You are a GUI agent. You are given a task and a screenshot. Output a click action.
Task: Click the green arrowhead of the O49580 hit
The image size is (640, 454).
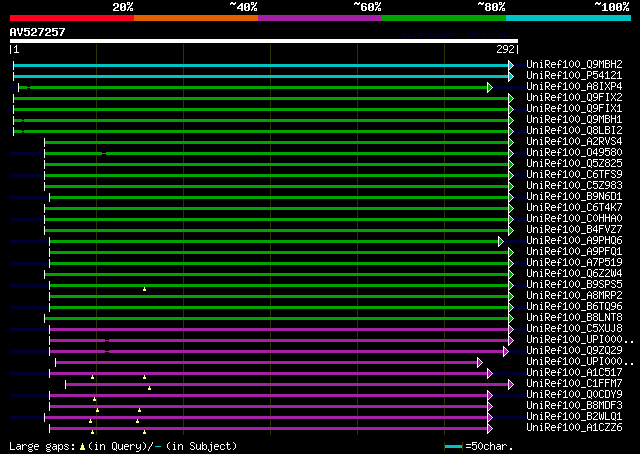(511, 154)
